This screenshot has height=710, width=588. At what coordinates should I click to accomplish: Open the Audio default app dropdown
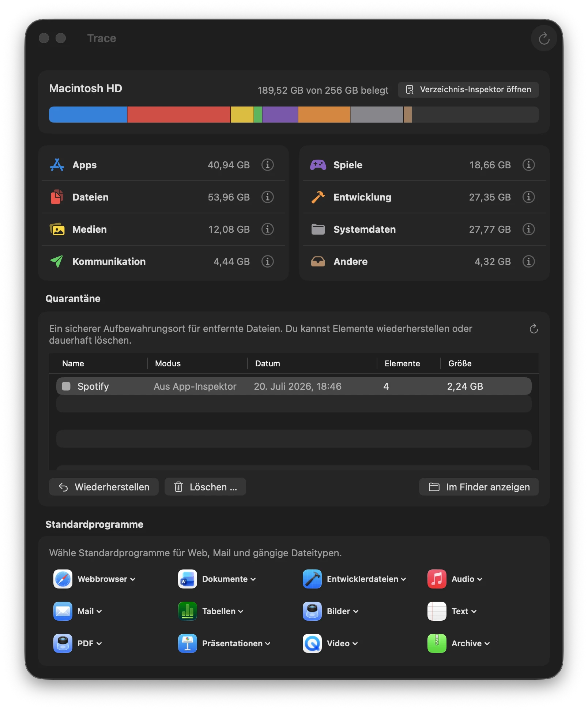(x=467, y=579)
